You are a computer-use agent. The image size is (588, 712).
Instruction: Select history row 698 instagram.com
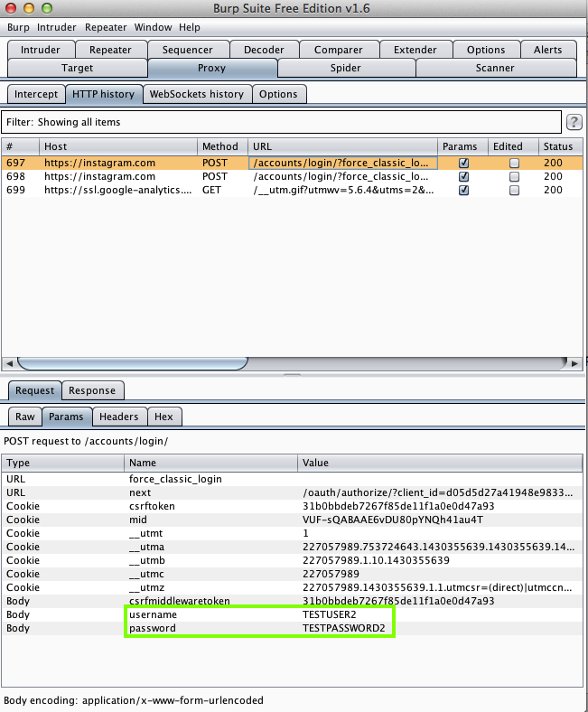tap(292, 176)
